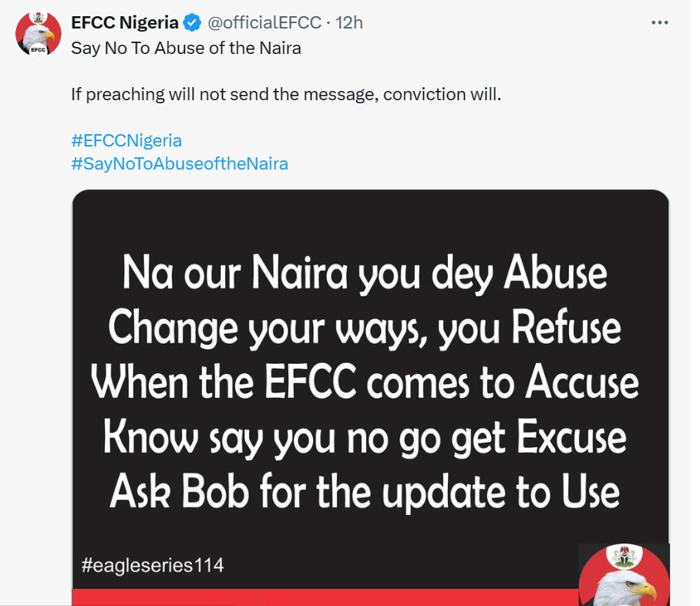This screenshot has width=700, height=606.
Task: Open the EFCC Nigeria display name
Action: point(124,23)
